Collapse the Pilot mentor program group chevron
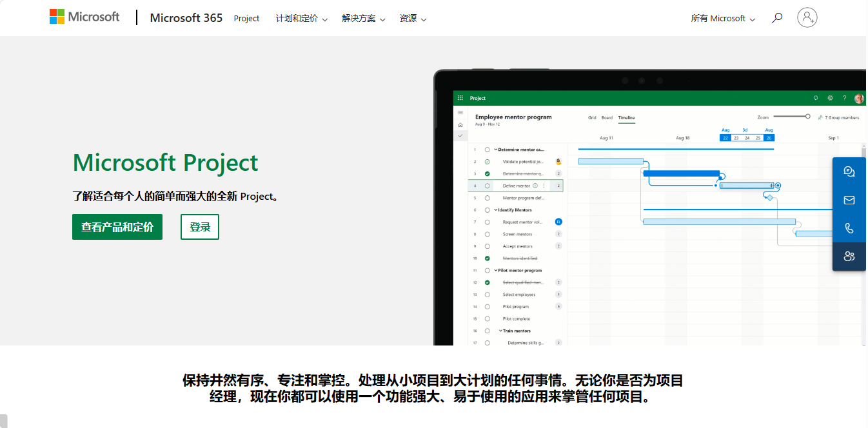 click(x=496, y=270)
